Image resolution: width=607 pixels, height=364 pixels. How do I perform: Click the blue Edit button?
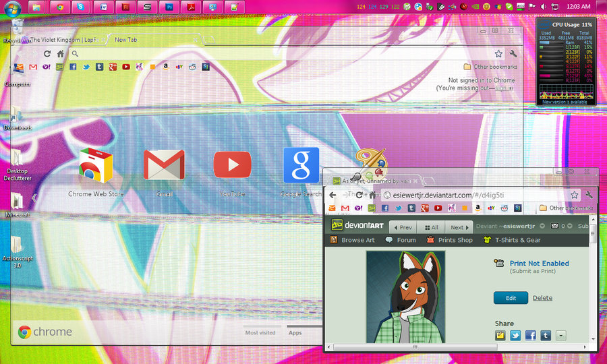pyautogui.click(x=511, y=298)
